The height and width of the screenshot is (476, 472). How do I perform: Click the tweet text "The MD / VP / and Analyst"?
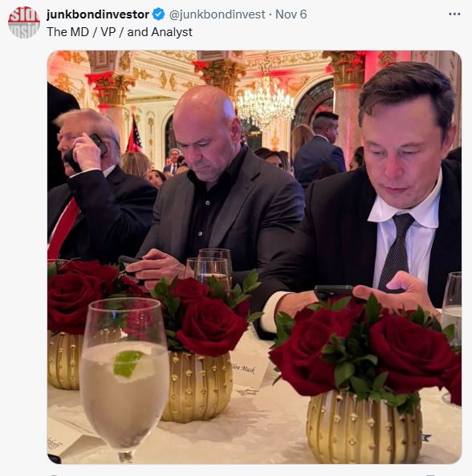[120, 32]
